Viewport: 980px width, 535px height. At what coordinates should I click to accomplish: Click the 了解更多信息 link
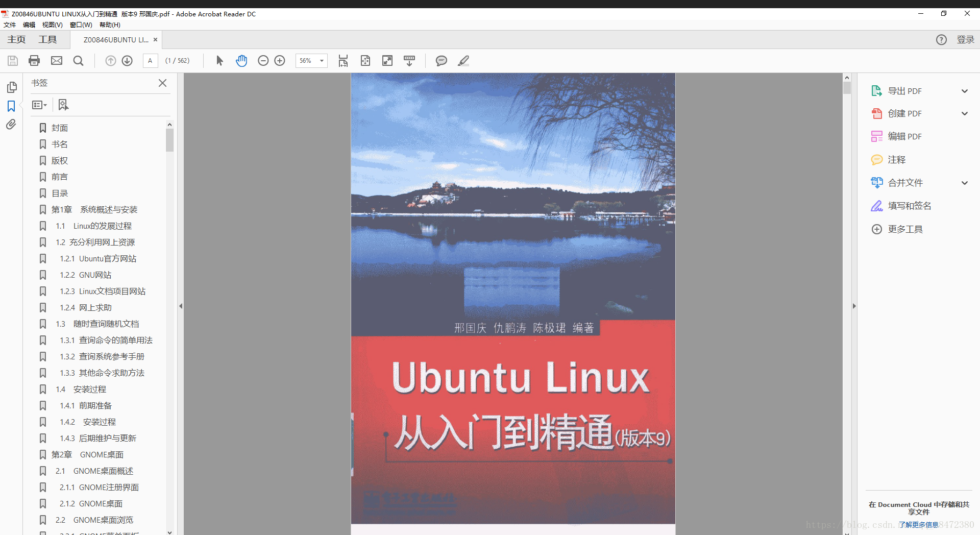918,525
